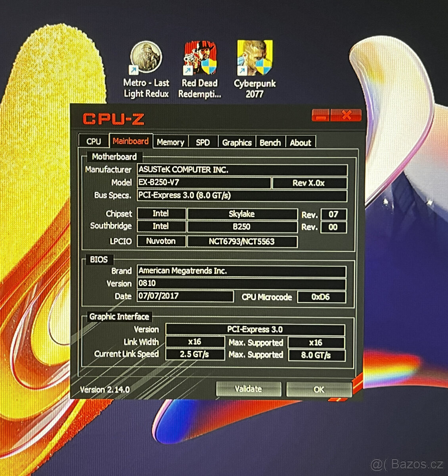This screenshot has height=476, width=448.
Task: Select the Mainboard tab
Action: click(131, 141)
